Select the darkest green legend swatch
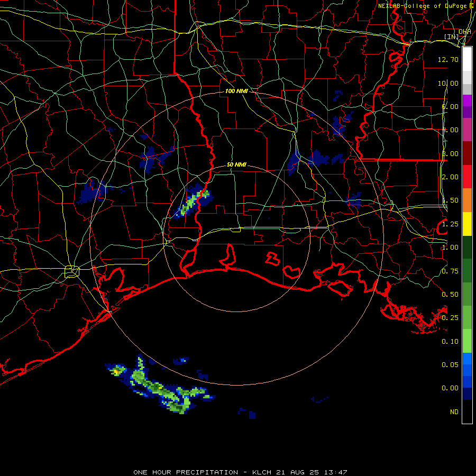Screen dimensions: 476x476 click(x=467, y=247)
